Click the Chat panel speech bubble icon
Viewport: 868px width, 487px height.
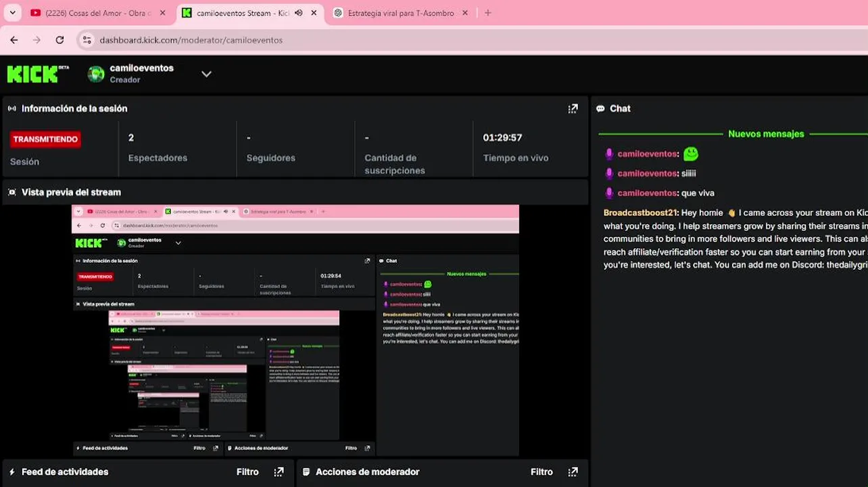[x=600, y=108]
